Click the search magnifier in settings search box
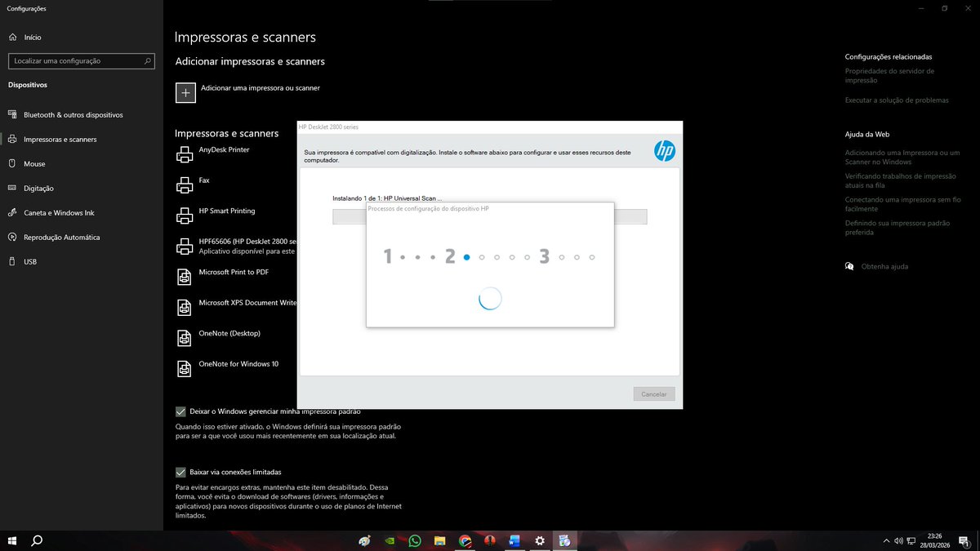This screenshot has height=551, width=980. pos(148,60)
